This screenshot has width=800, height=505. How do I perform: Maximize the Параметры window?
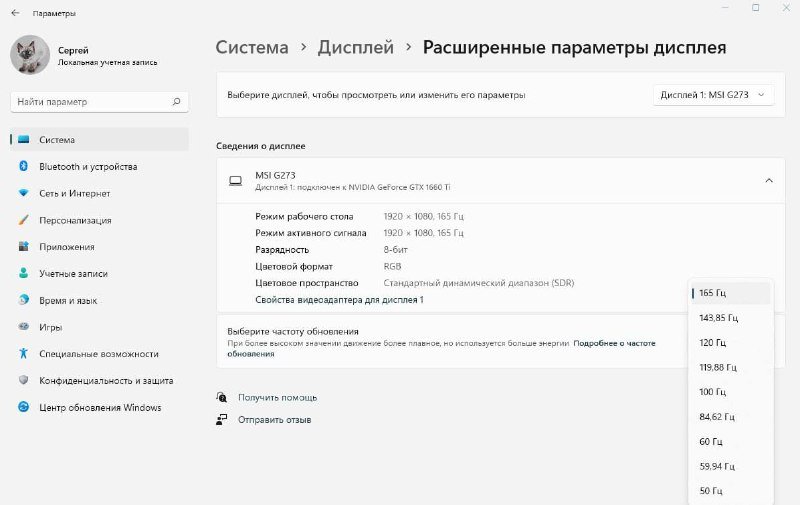pos(756,8)
